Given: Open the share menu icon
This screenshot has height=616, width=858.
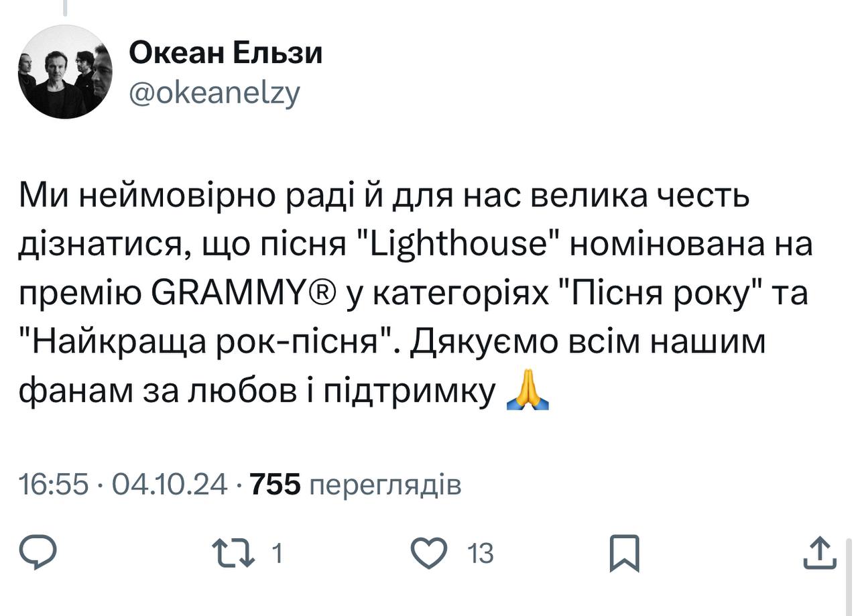Looking at the screenshot, I should point(820,554).
